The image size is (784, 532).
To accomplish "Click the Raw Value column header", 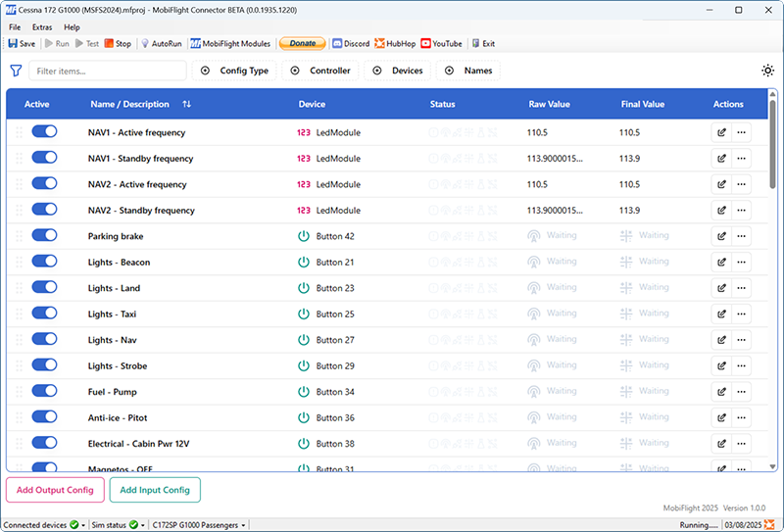I will point(549,104).
